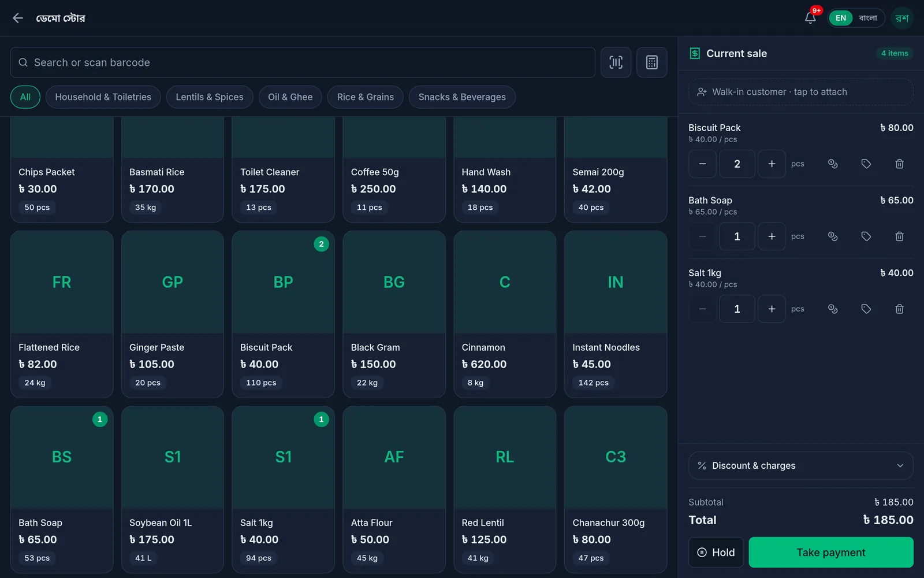Delete Biscuit Pack from the sale
This screenshot has width=924, height=578.
[x=899, y=164]
